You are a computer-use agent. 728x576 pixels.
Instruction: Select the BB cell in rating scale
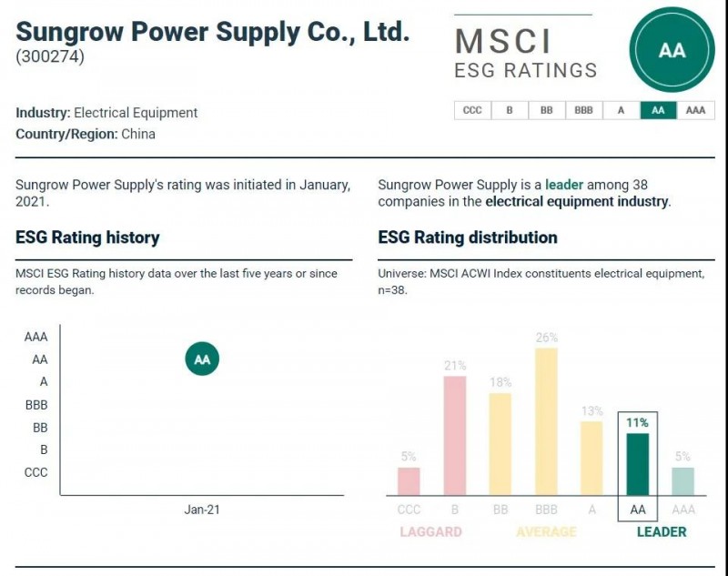tap(547, 110)
